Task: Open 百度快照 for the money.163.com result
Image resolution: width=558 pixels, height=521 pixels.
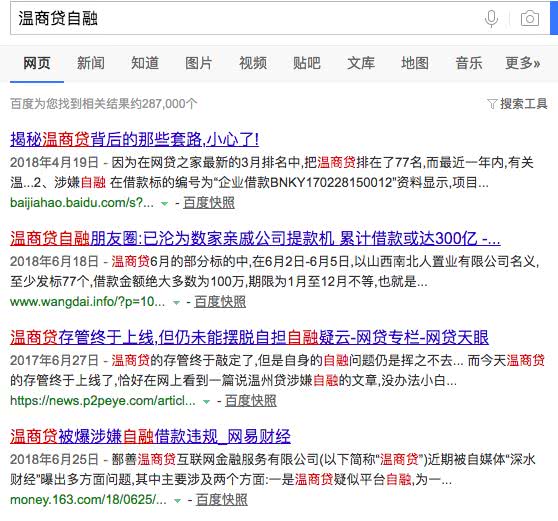Action: (222, 500)
